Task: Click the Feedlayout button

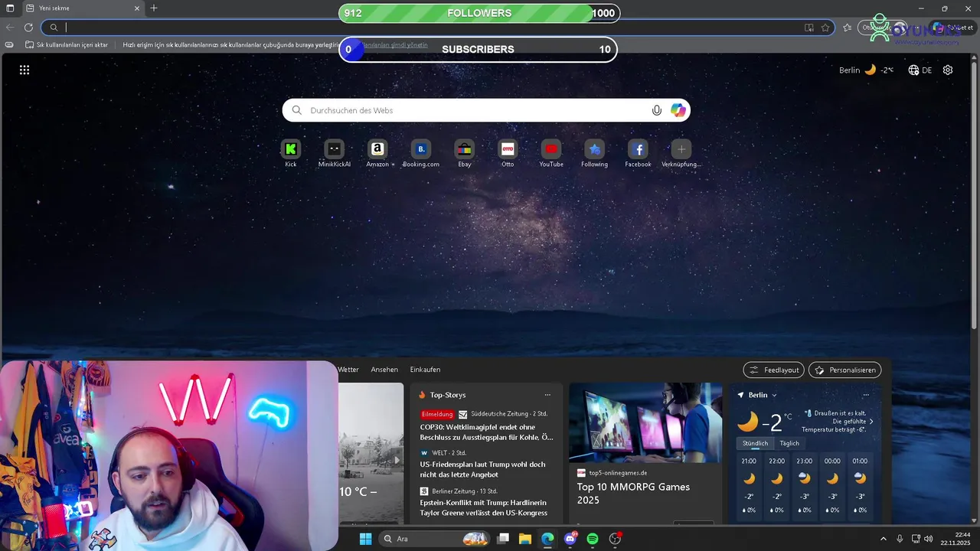Action: (x=773, y=370)
